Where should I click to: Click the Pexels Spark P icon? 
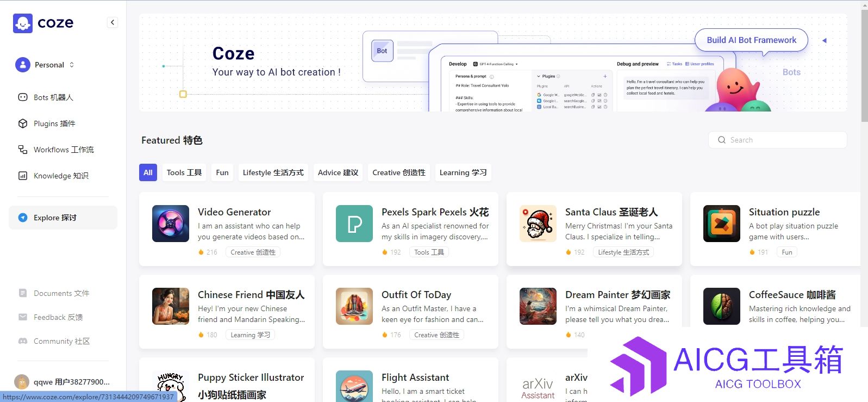pos(354,224)
